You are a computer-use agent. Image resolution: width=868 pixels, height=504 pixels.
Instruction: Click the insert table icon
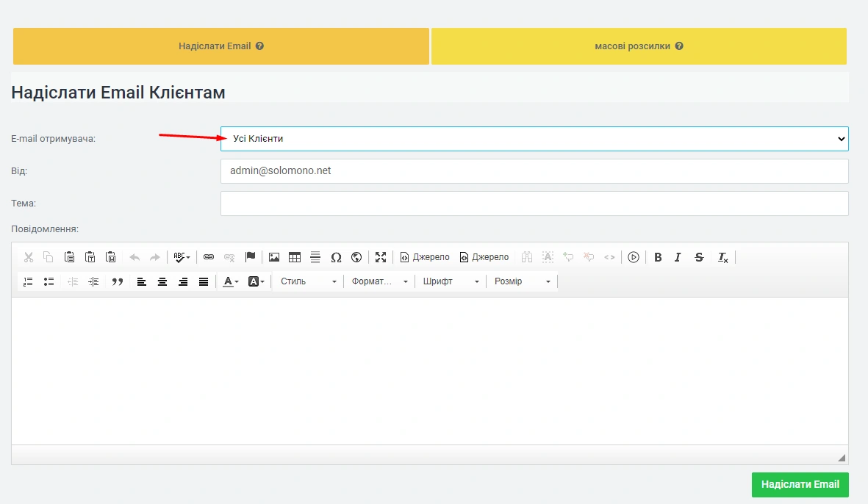295,257
